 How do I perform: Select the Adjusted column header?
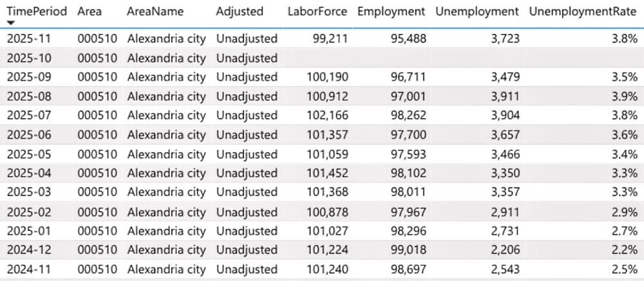240,11
